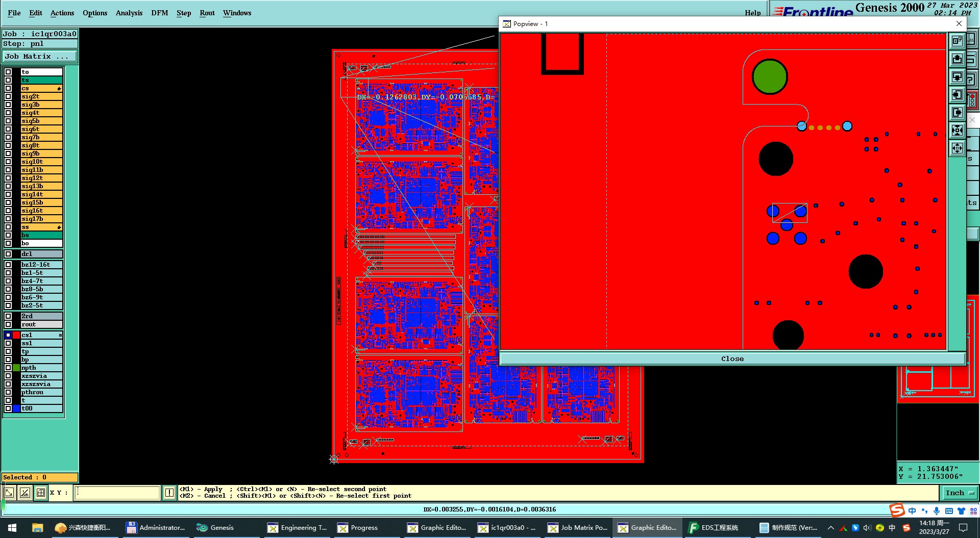
Task: Open the Analysis menu
Action: click(129, 13)
